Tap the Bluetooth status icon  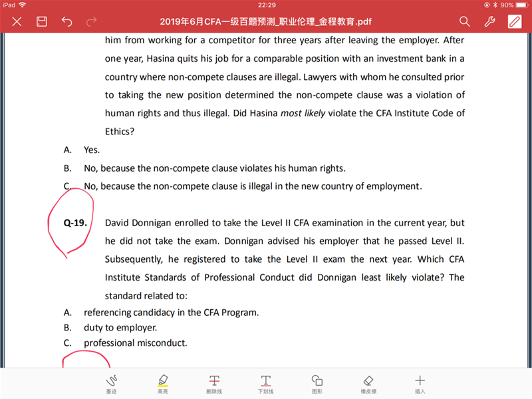[495, 5]
